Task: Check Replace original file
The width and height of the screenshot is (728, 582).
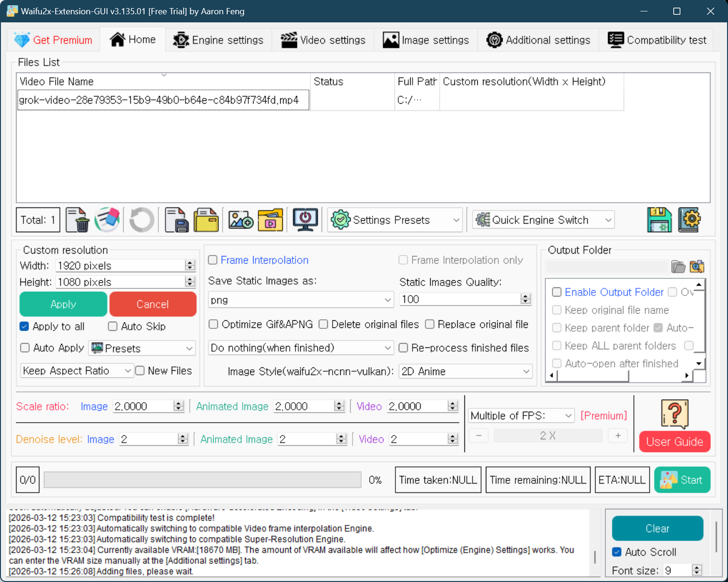Action: 430,324
